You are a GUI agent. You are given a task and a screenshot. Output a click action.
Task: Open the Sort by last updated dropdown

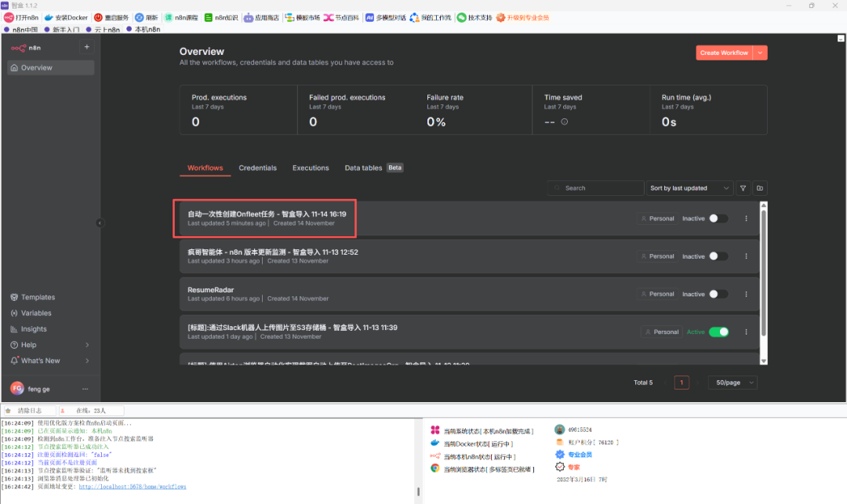(690, 188)
